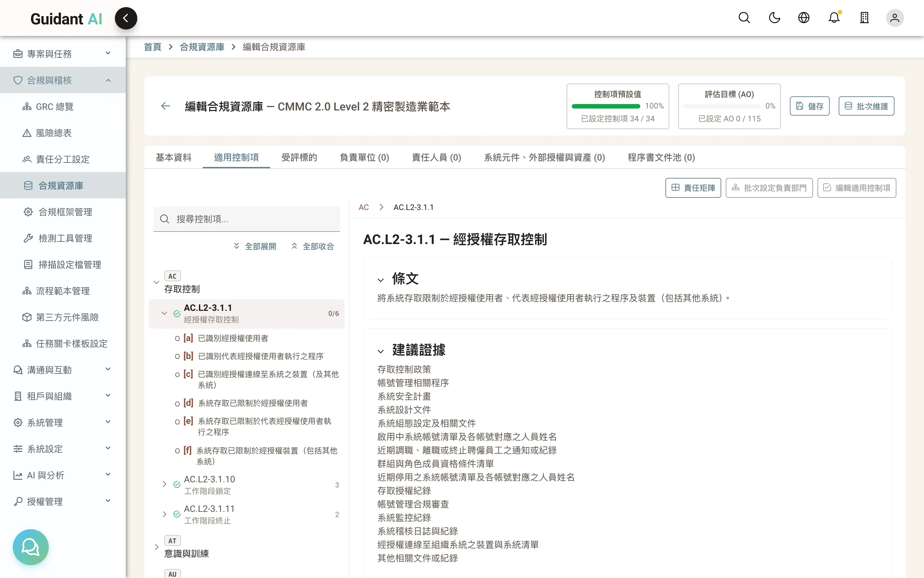Open 第三方元件風險 in sidebar
924x578 pixels.
63,317
